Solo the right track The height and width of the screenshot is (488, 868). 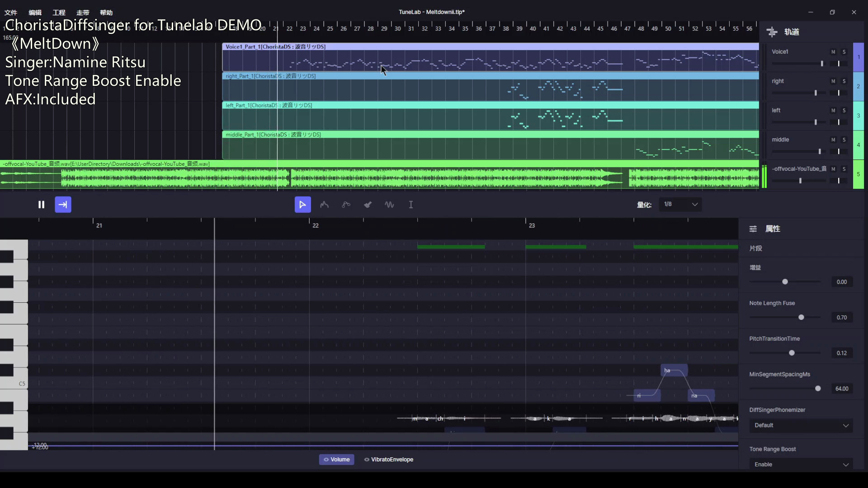tap(844, 81)
